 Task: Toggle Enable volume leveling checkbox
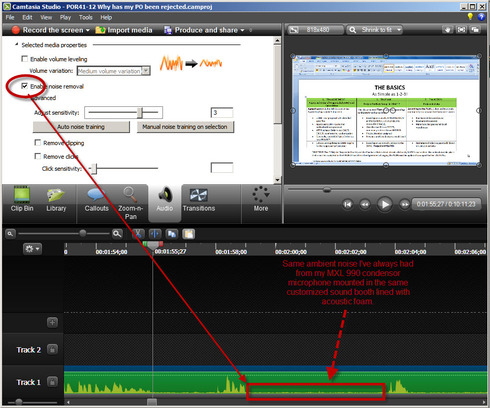(24, 59)
